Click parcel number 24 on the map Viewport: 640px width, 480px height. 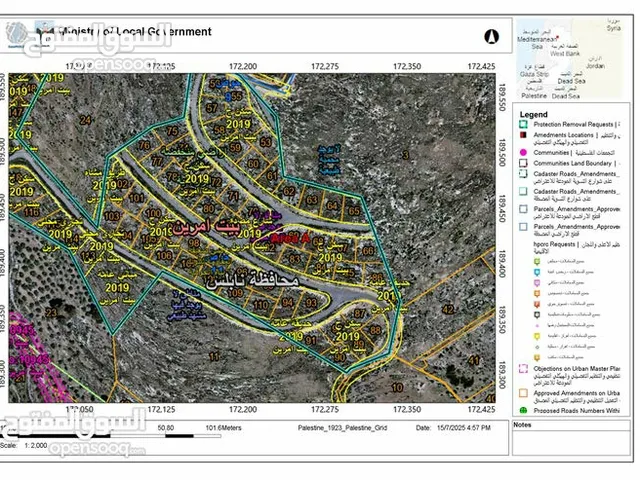point(85,120)
